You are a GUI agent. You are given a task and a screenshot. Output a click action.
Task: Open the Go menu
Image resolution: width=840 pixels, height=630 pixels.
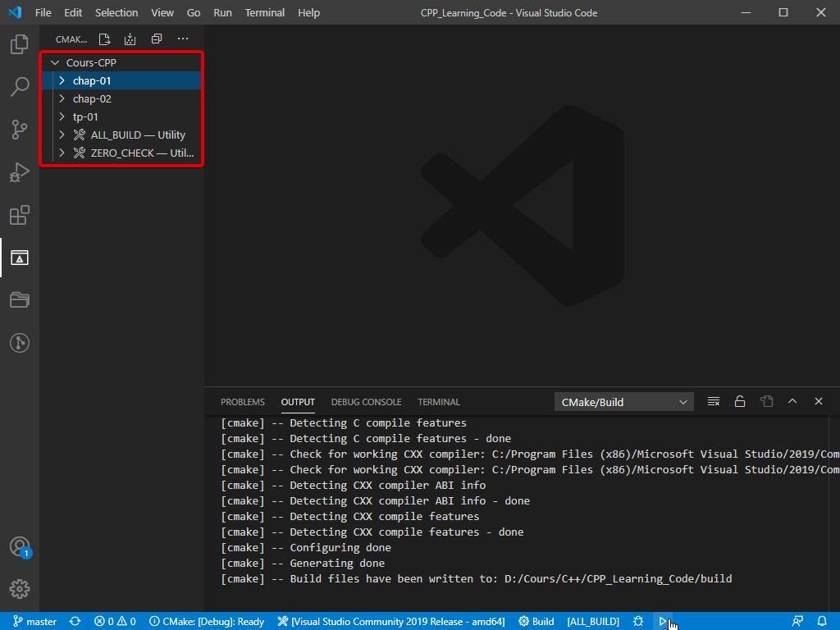(194, 13)
